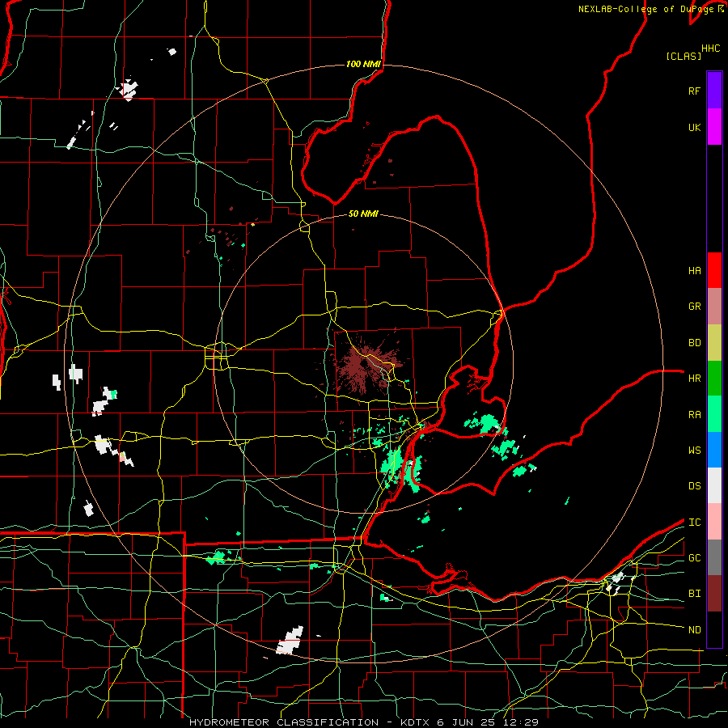This screenshot has width=728, height=728.
Task: Click the IC legend label
Action: (694, 523)
